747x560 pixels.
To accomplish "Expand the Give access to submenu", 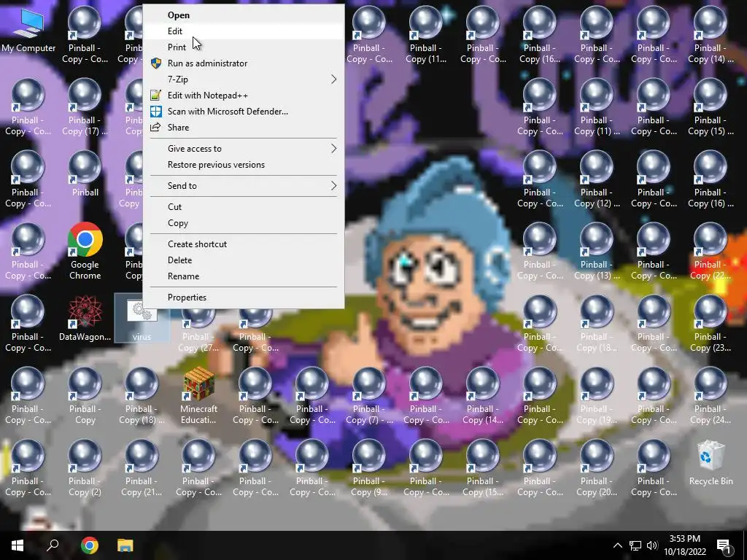I will [x=244, y=149].
